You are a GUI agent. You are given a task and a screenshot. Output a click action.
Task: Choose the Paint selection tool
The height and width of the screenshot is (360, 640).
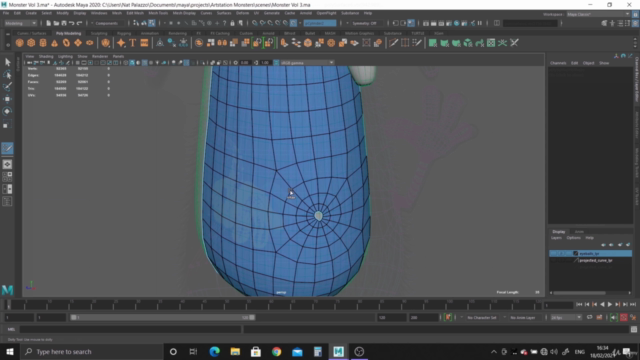click(x=7, y=87)
